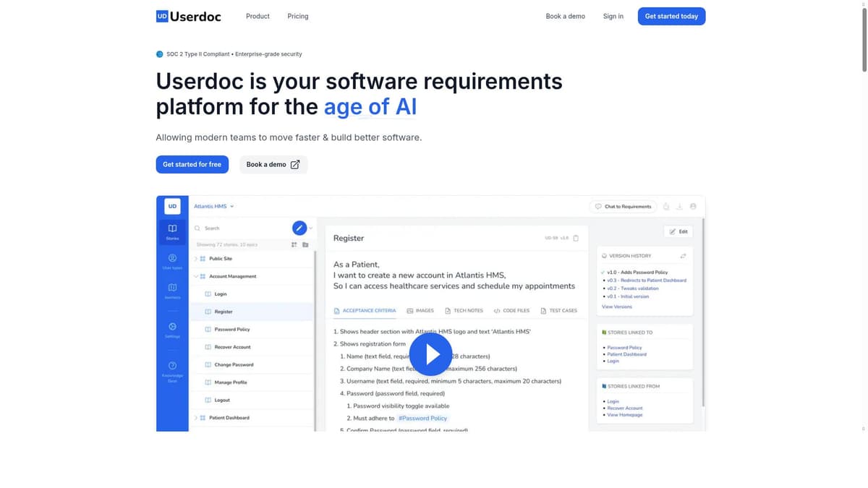Select the Stories icon in the sidebar
The width and height of the screenshot is (868, 488).
click(172, 231)
